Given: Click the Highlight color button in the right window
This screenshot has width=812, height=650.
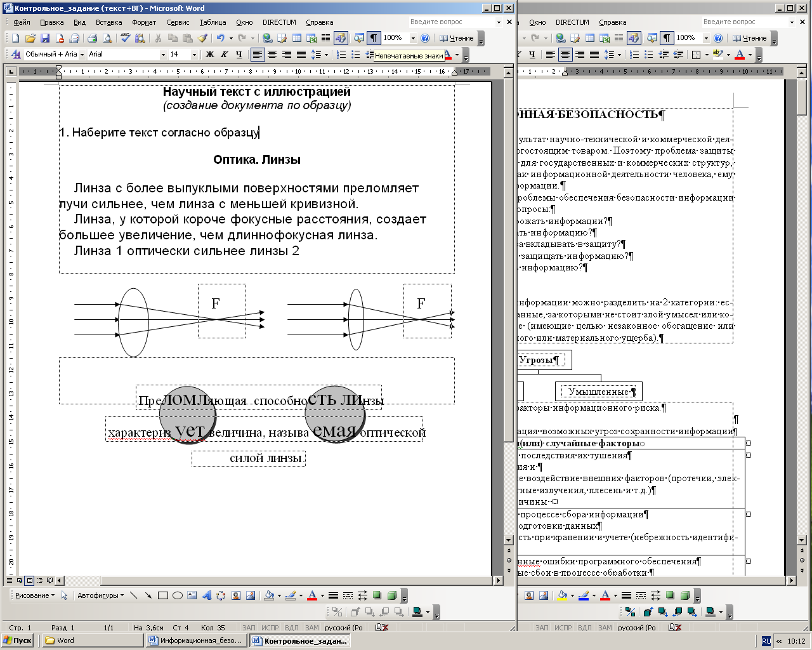Looking at the screenshot, I should tap(717, 55).
